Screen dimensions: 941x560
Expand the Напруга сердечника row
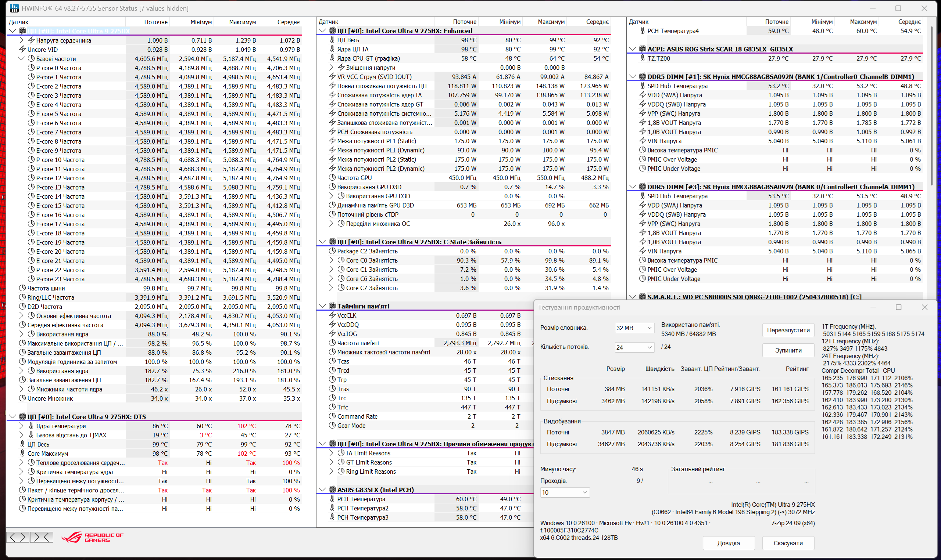[x=21, y=40]
